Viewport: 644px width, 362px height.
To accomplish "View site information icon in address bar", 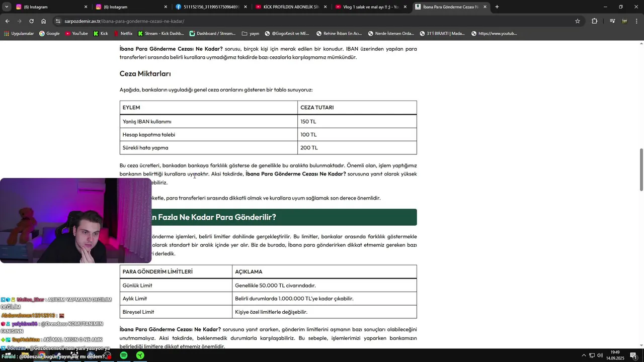I will (58, 21).
